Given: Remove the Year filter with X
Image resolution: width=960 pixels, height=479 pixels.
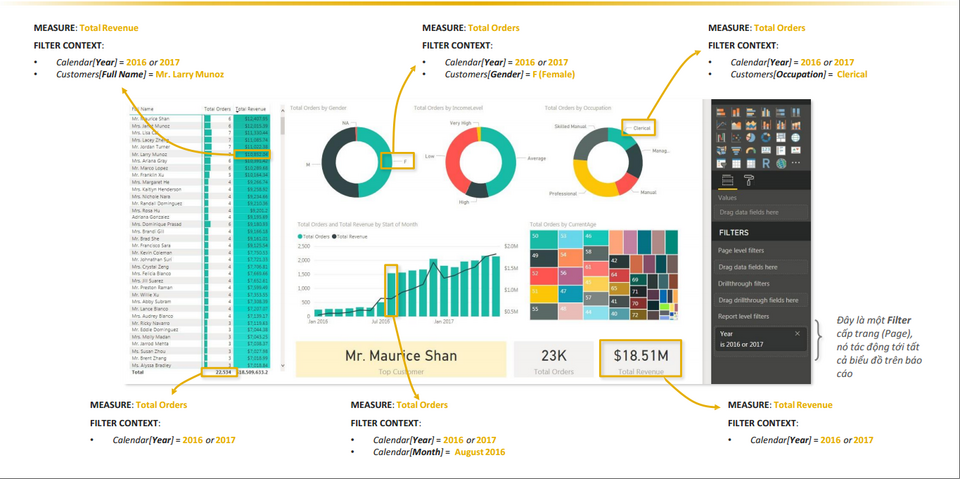Looking at the screenshot, I should (x=797, y=333).
